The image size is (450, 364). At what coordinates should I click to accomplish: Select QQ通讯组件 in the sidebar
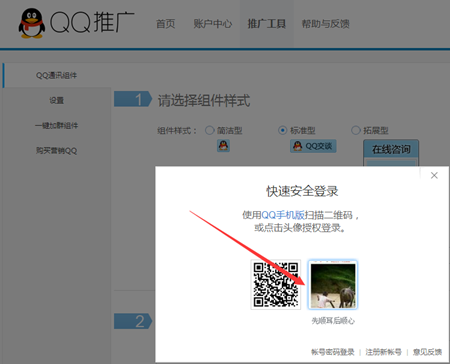56,75
